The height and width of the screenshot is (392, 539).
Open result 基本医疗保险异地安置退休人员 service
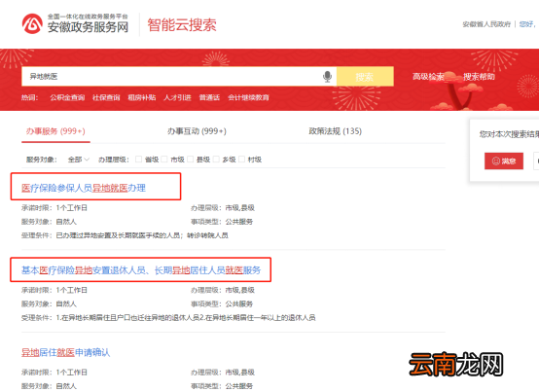(141, 270)
